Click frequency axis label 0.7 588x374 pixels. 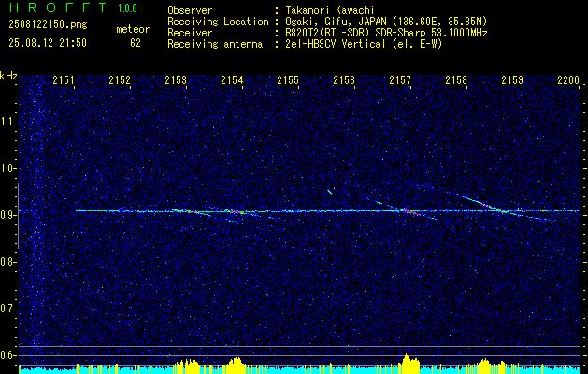[7, 309]
